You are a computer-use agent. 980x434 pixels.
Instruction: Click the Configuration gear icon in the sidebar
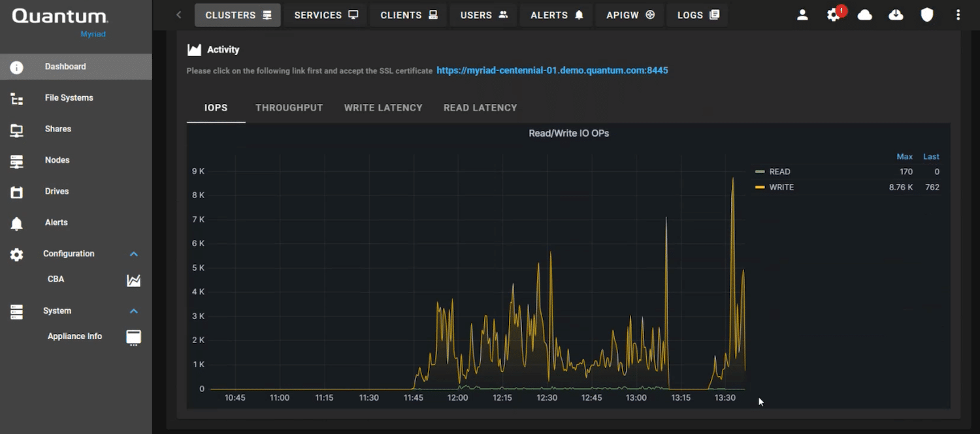point(17,255)
